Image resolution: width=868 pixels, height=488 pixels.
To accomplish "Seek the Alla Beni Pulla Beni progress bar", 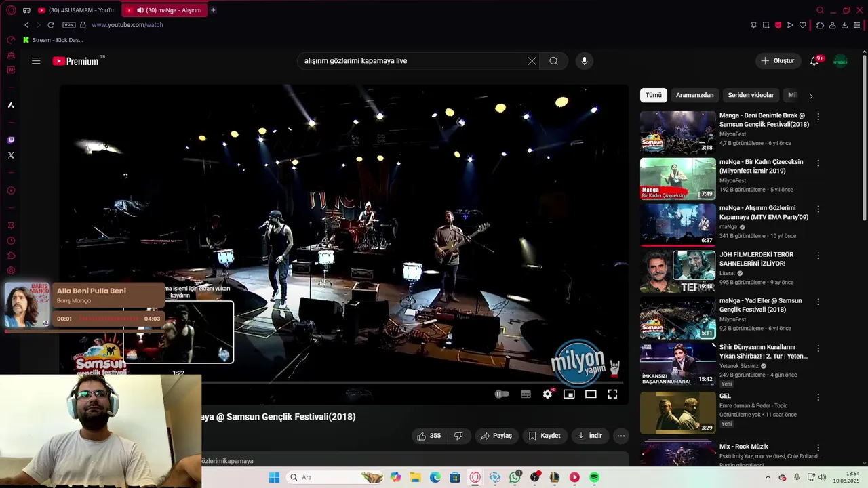I will (108, 319).
